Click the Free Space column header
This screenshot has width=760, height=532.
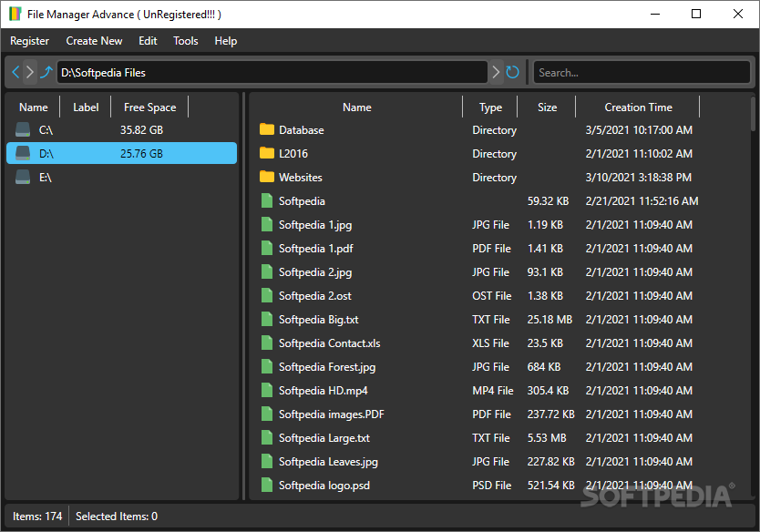[x=149, y=107]
